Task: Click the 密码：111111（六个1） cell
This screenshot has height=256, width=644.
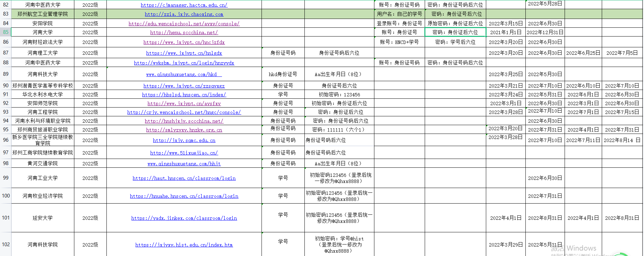Action: tap(339, 130)
